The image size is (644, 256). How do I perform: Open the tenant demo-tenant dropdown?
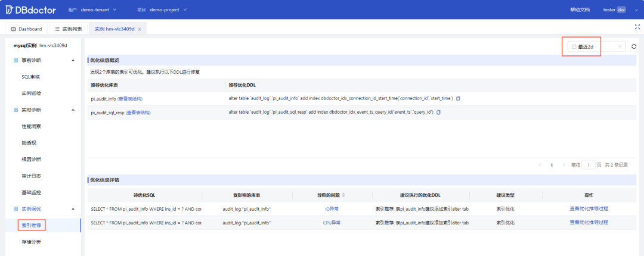[98, 10]
